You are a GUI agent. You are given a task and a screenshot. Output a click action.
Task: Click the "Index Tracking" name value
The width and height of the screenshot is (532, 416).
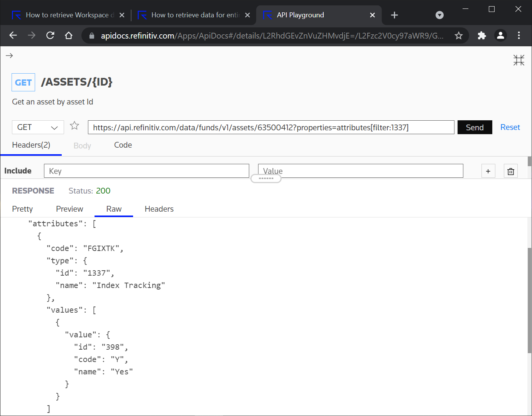point(129,285)
